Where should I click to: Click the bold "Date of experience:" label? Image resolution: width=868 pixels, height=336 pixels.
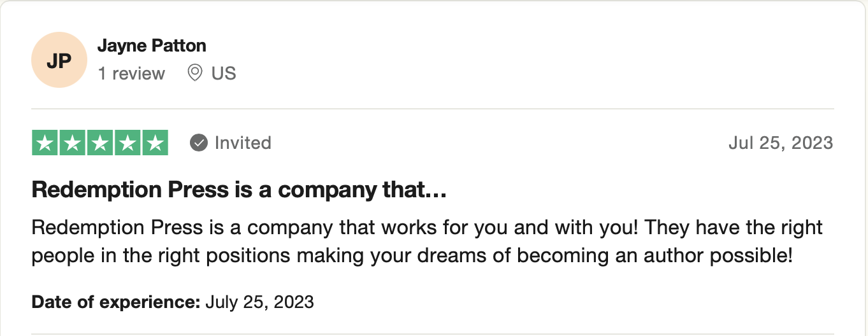[117, 301]
